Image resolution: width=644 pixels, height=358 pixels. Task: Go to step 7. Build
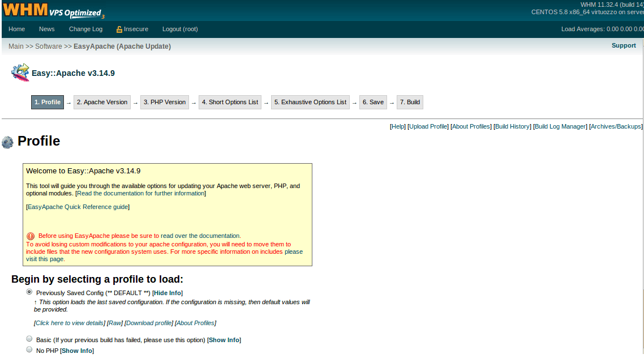(x=410, y=102)
